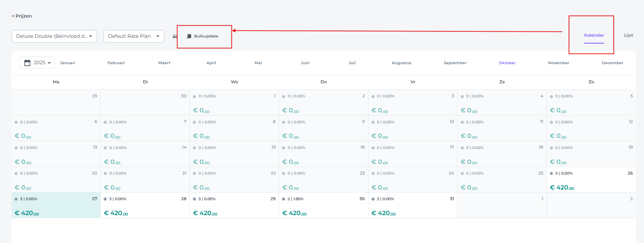Click the € 420.00 price on October 28

116,213
